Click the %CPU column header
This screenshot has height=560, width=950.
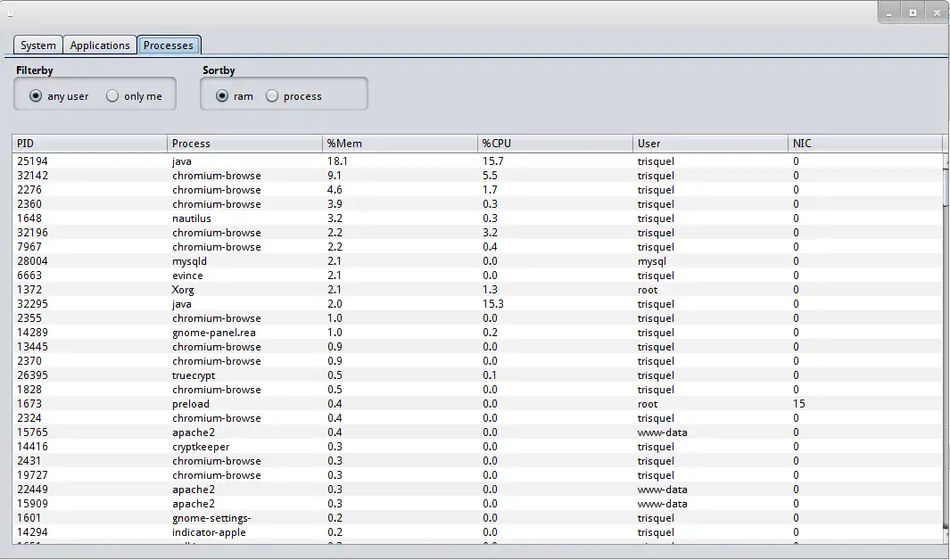pos(554,144)
